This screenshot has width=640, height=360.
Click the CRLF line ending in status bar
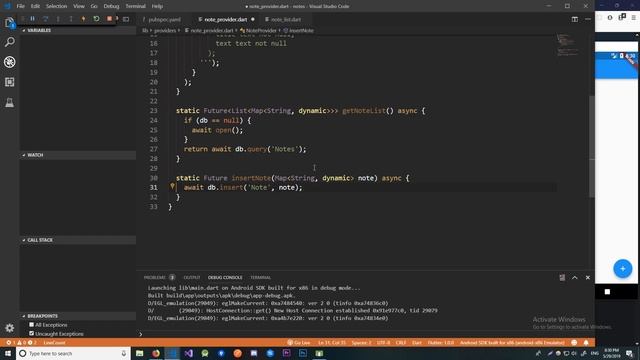401,342
